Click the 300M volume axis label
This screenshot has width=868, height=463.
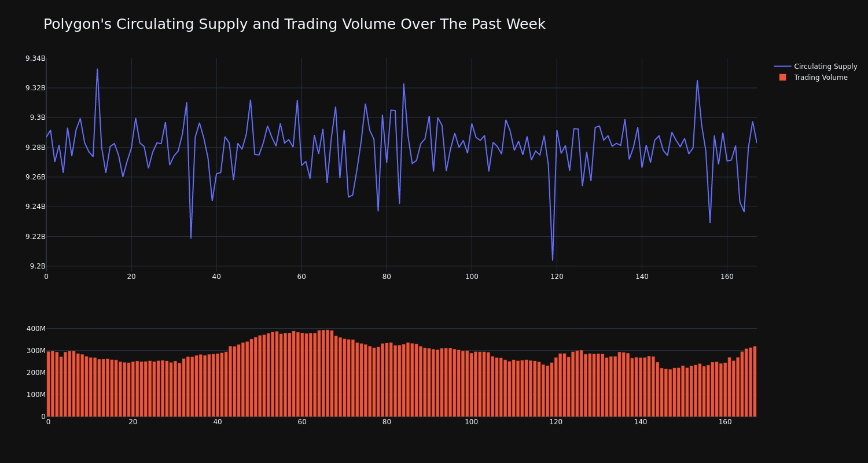(x=36, y=351)
